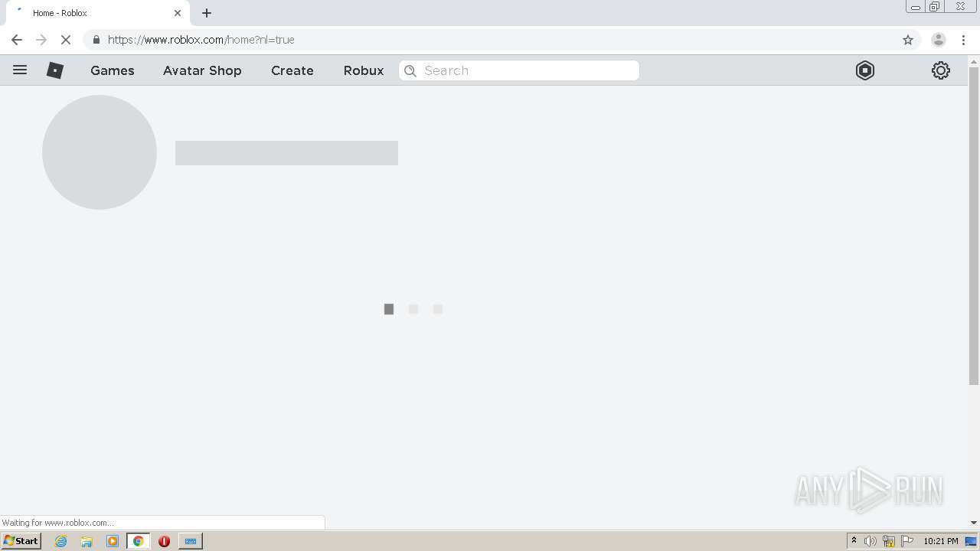This screenshot has height=551, width=980.
Task: Bookmark this page with star icon
Action: 908,40
